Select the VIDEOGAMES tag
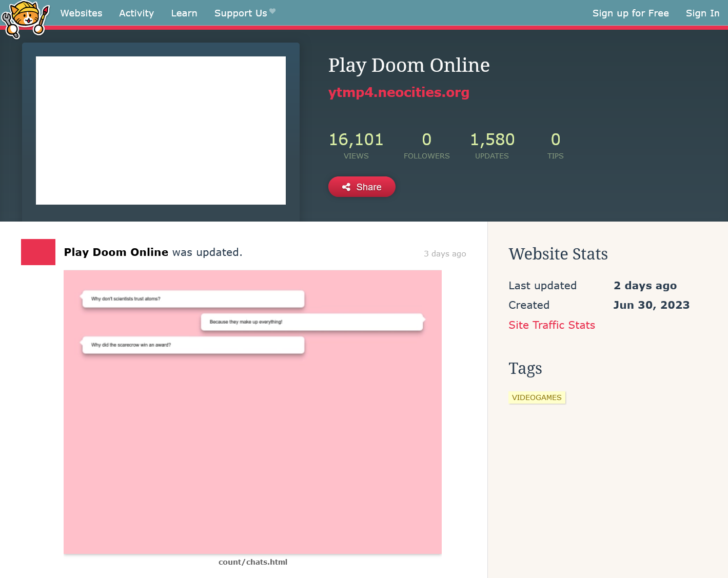 click(x=537, y=397)
